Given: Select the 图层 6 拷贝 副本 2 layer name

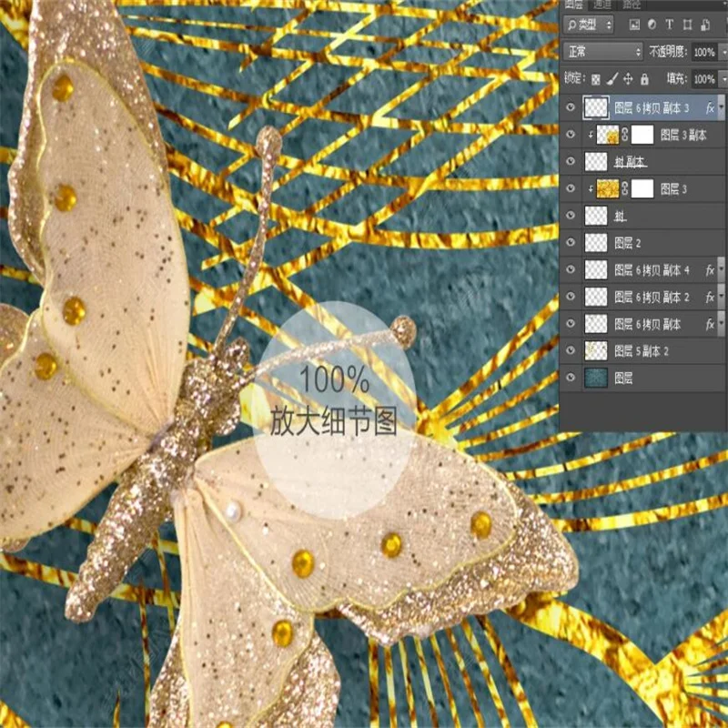Looking at the screenshot, I should [x=652, y=298].
